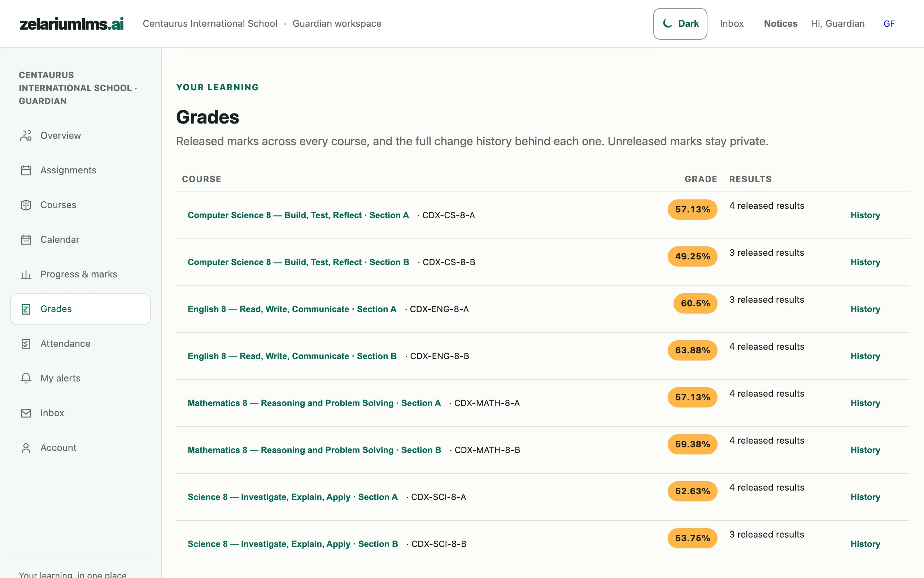Open Computer Science 8 Section B course
The height and width of the screenshot is (578, 924).
point(298,262)
